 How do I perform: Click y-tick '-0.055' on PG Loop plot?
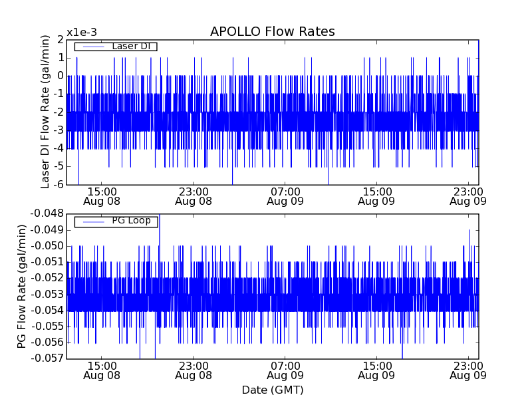tap(47, 327)
